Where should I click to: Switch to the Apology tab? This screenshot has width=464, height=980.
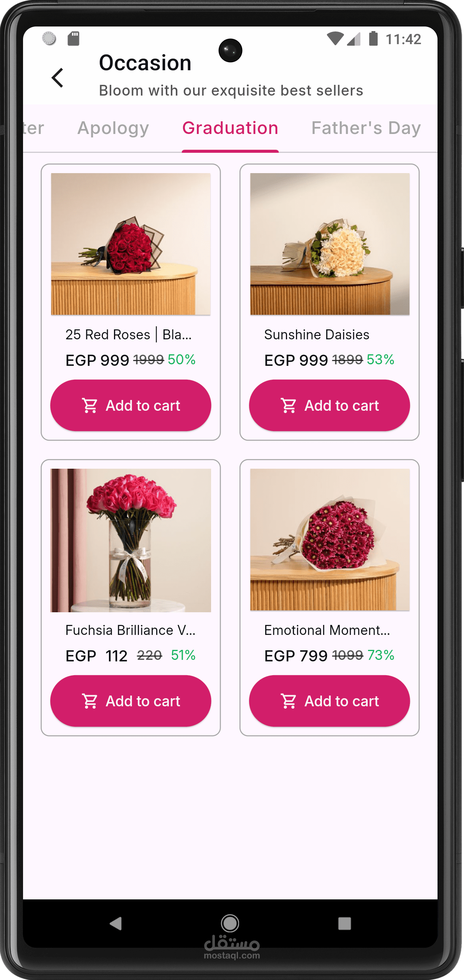coord(113,128)
